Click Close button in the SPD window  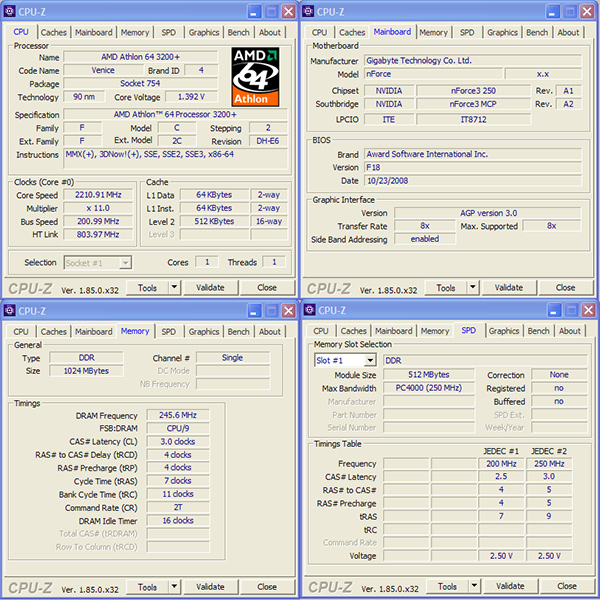[x=567, y=586]
